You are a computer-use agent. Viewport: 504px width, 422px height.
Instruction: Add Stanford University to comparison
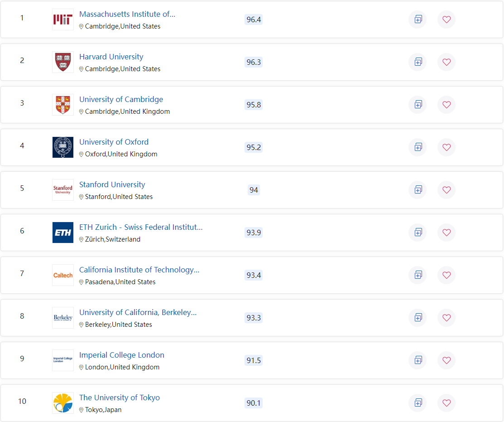pos(418,190)
